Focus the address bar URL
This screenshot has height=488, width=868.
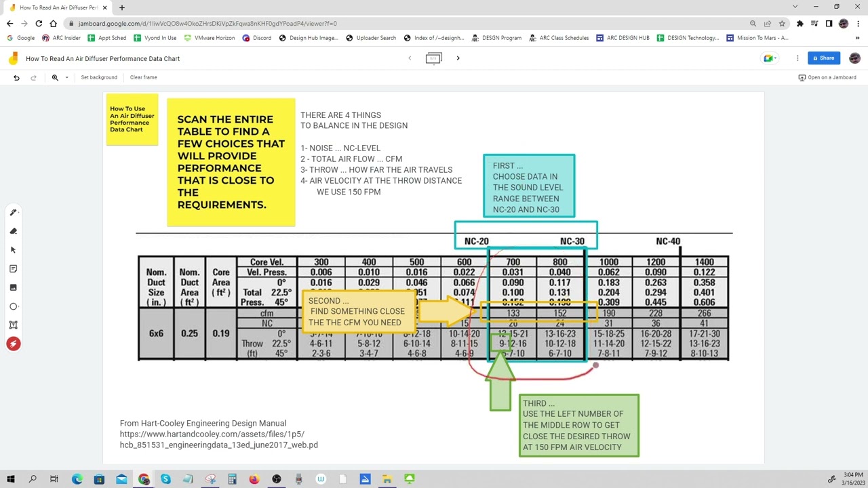click(x=208, y=24)
